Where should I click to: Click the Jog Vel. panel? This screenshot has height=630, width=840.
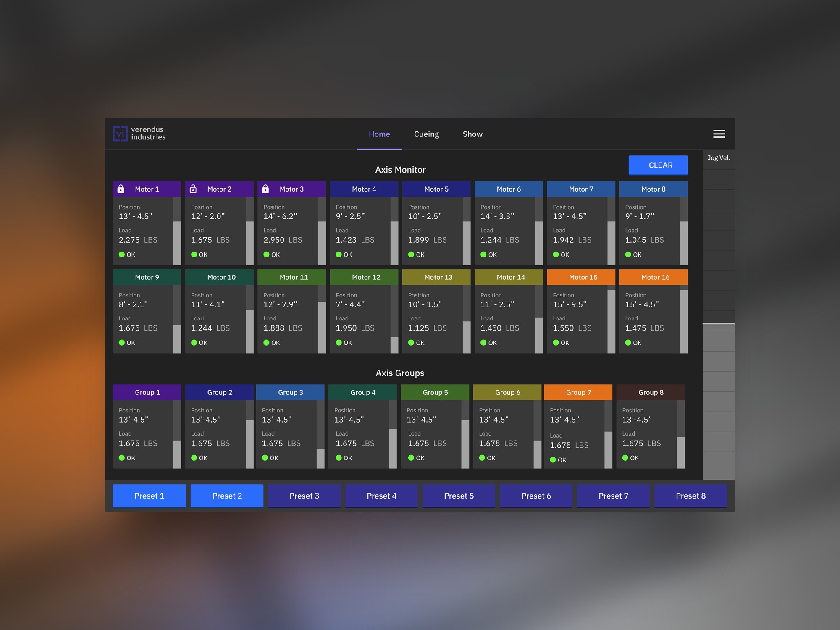pos(719,158)
